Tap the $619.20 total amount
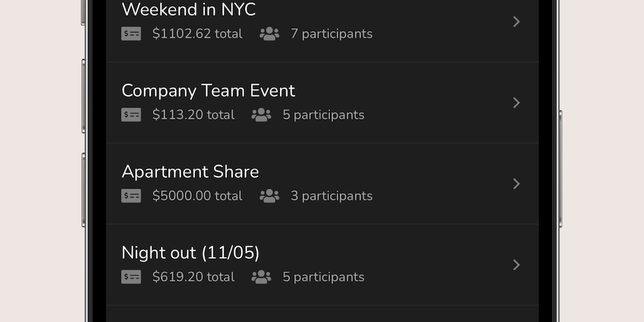The height and width of the screenshot is (322, 644). [x=193, y=277]
